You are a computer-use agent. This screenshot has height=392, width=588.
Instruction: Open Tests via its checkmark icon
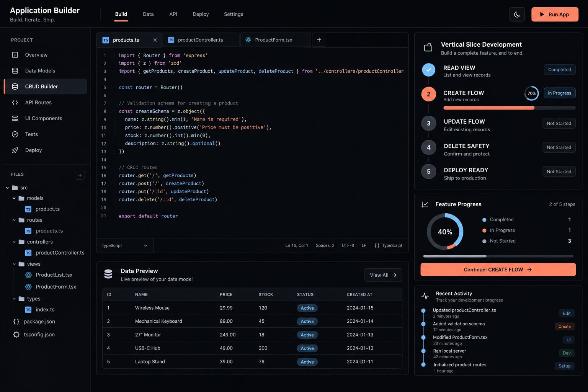click(x=15, y=134)
